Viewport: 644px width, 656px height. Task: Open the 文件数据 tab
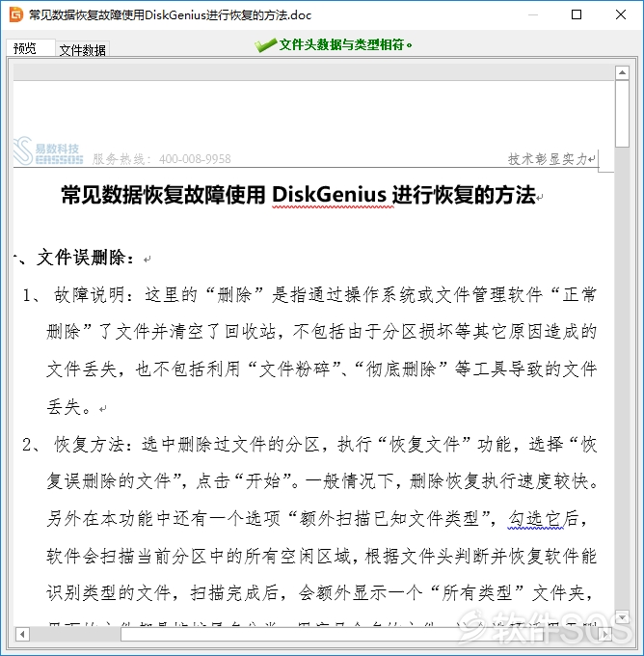(82, 50)
